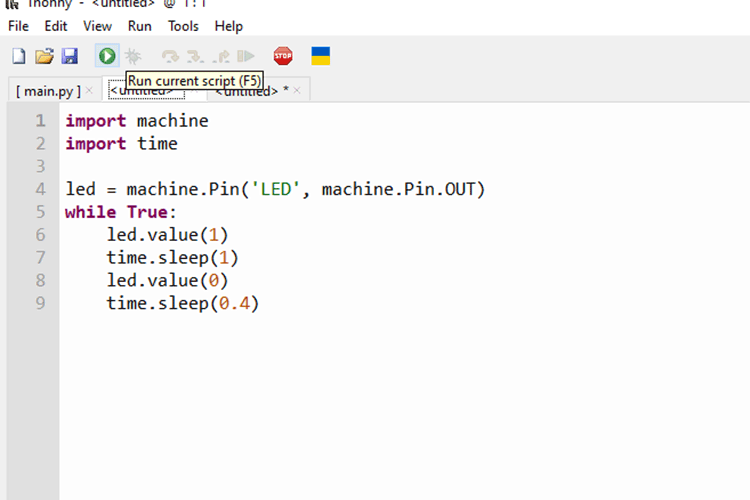Click the 'import time' code line

[x=121, y=144]
